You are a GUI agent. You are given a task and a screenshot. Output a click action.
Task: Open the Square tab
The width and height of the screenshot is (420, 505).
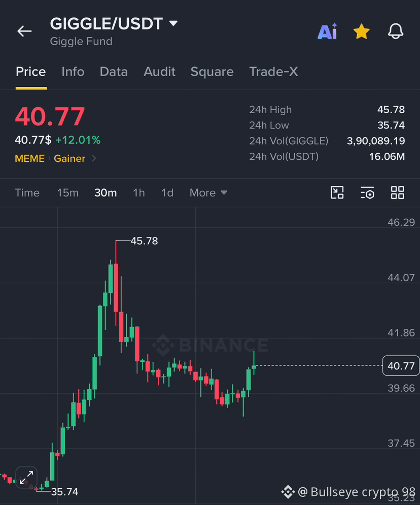point(212,72)
